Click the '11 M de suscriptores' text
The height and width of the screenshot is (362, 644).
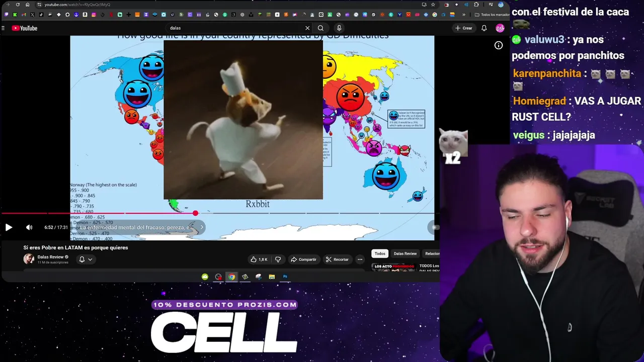53,262
